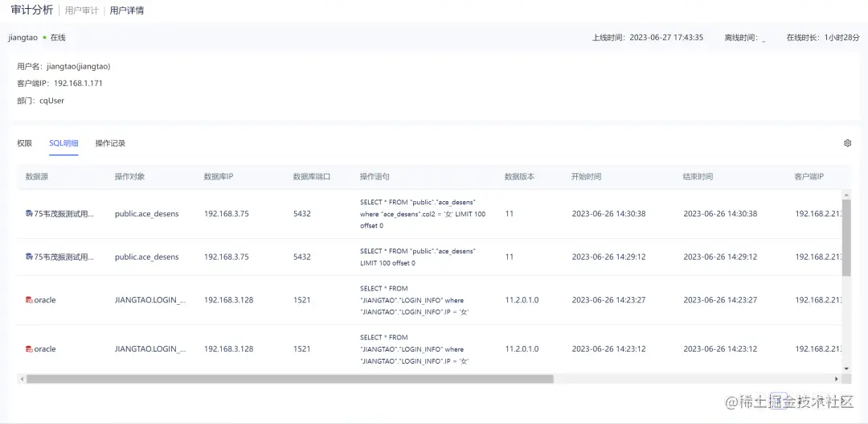Click the scroll-up arrow of the table scrollbar
The image size is (868, 424).
coord(845,193)
